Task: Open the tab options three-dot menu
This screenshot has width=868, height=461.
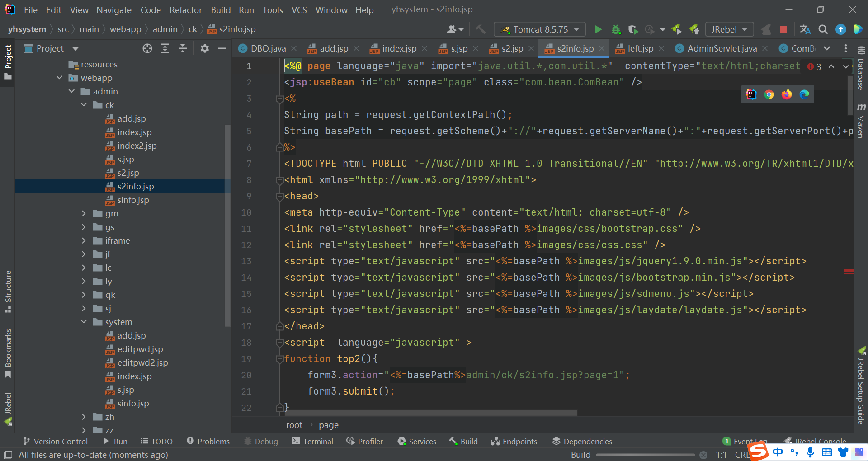Action: click(x=846, y=48)
